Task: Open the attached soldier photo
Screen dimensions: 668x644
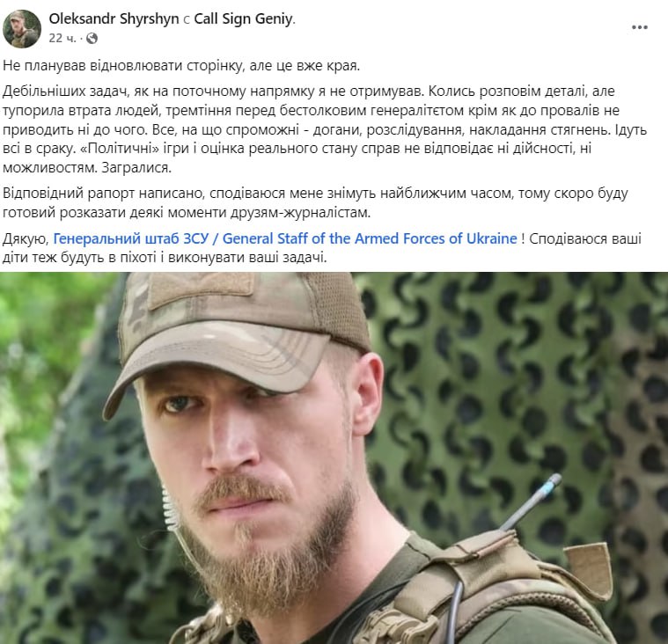Action: (334, 457)
